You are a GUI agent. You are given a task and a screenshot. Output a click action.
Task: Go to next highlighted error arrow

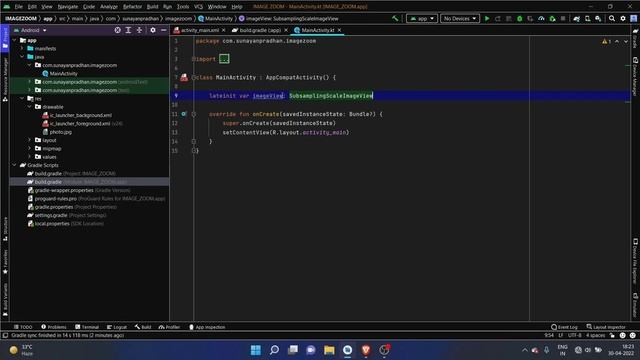tap(626, 41)
